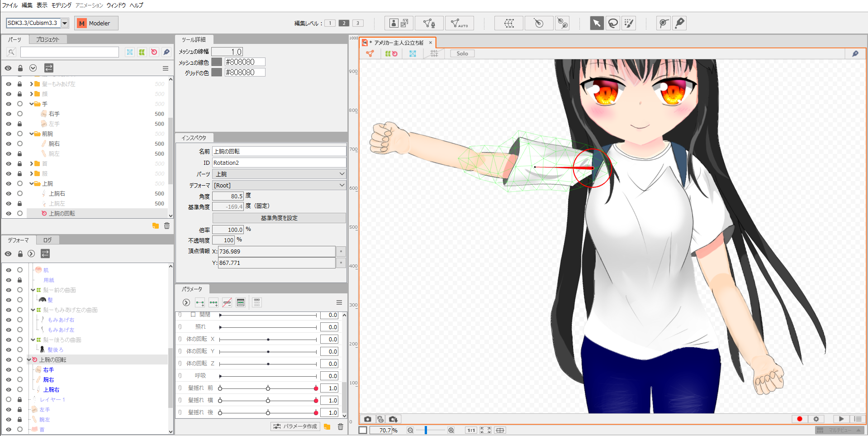Toggle lock on 上腕の回転 in deformer panel

(20, 360)
